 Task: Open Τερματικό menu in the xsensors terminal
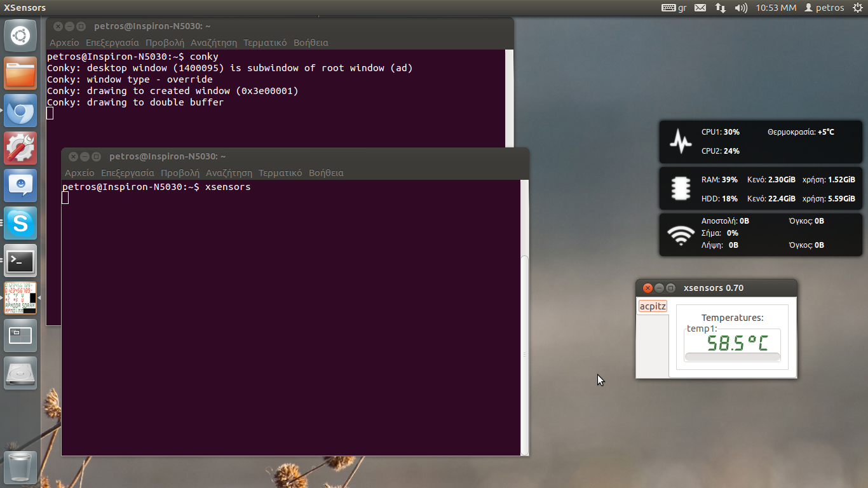[x=280, y=173]
